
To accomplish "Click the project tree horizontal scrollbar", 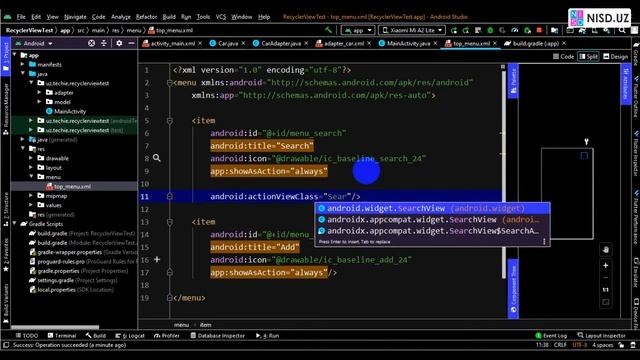I will [55, 327].
